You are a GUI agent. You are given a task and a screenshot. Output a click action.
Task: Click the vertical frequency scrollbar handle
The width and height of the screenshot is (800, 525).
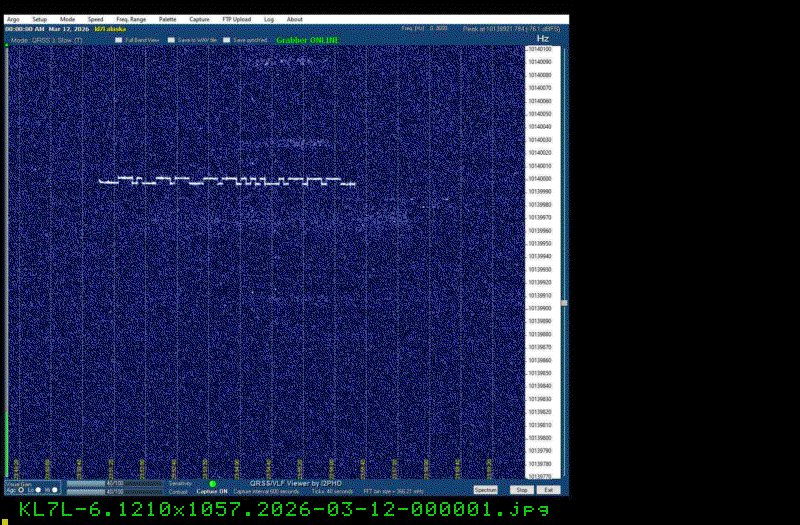coord(563,302)
